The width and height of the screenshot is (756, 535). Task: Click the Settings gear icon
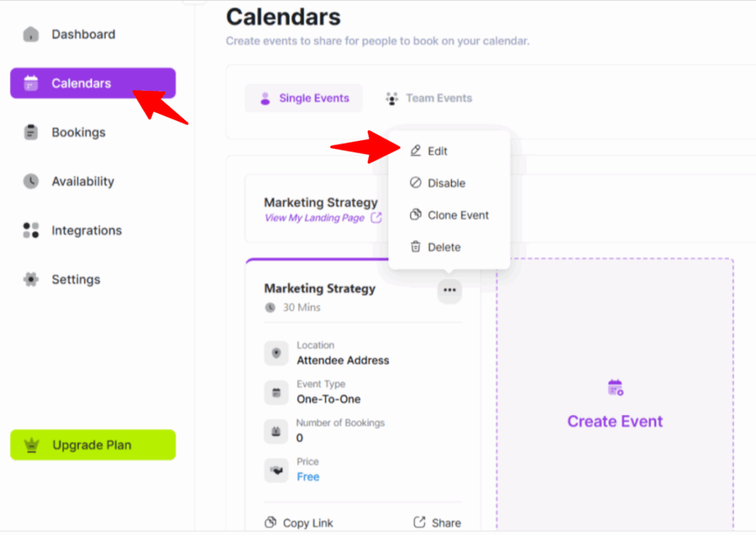(30, 280)
